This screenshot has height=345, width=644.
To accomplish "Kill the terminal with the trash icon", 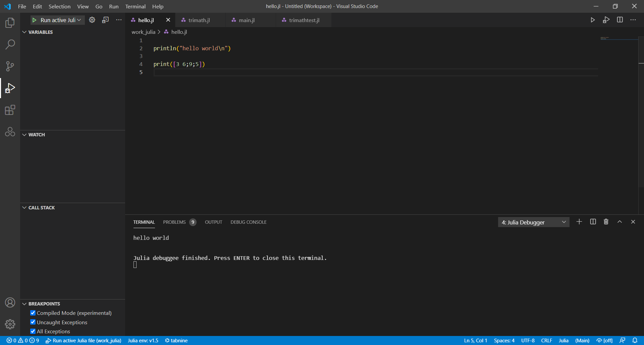I will click(x=606, y=222).
